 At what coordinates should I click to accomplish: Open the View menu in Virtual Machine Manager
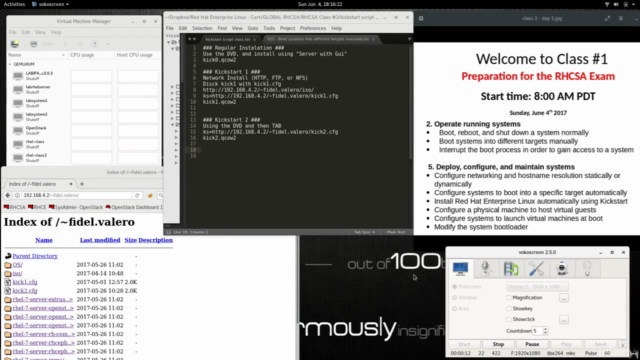tap(40, 32)
